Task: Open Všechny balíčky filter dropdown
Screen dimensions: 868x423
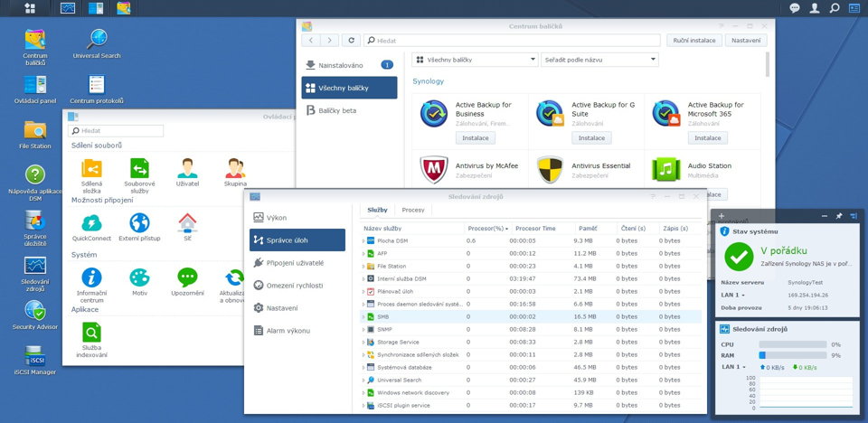Action: (476, 60)
